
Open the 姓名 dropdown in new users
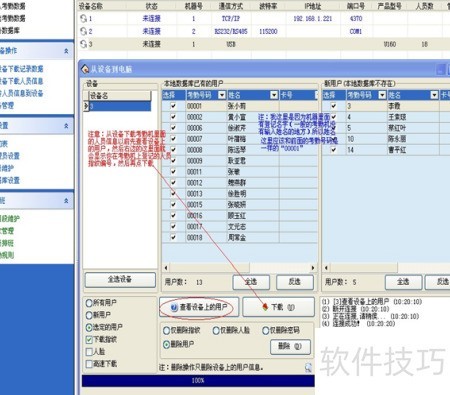434,95
